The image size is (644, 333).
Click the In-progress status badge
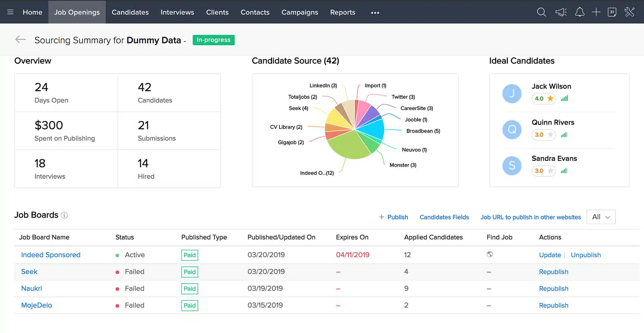point(213,40)
